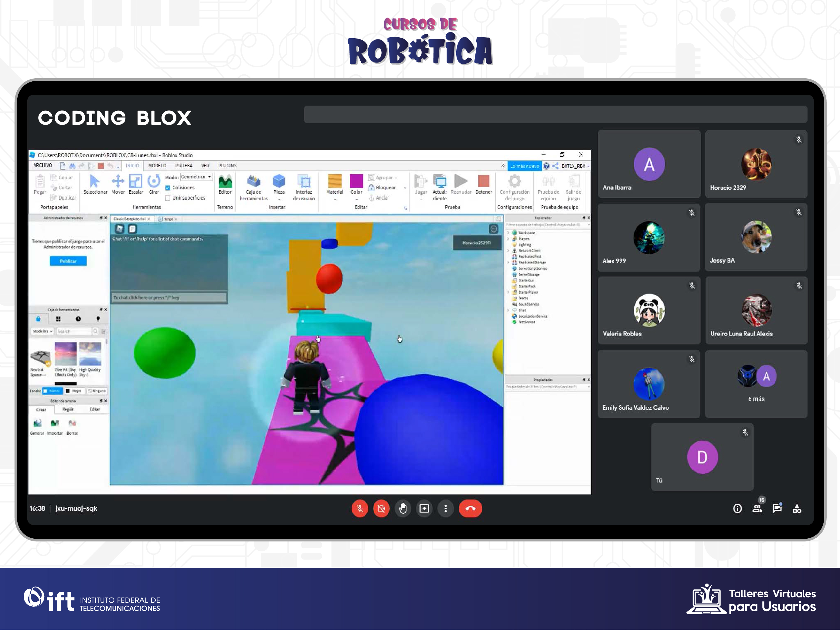Screen dimensions: 840x630
Task: Click Importar terrain icon
Action: [55, 423]
